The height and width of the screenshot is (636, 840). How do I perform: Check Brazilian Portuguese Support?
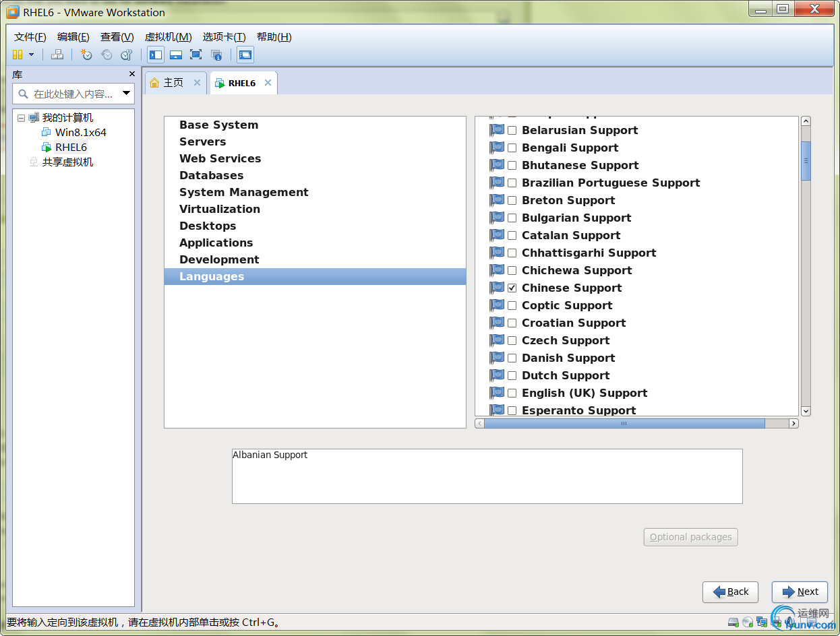[512, 183]
